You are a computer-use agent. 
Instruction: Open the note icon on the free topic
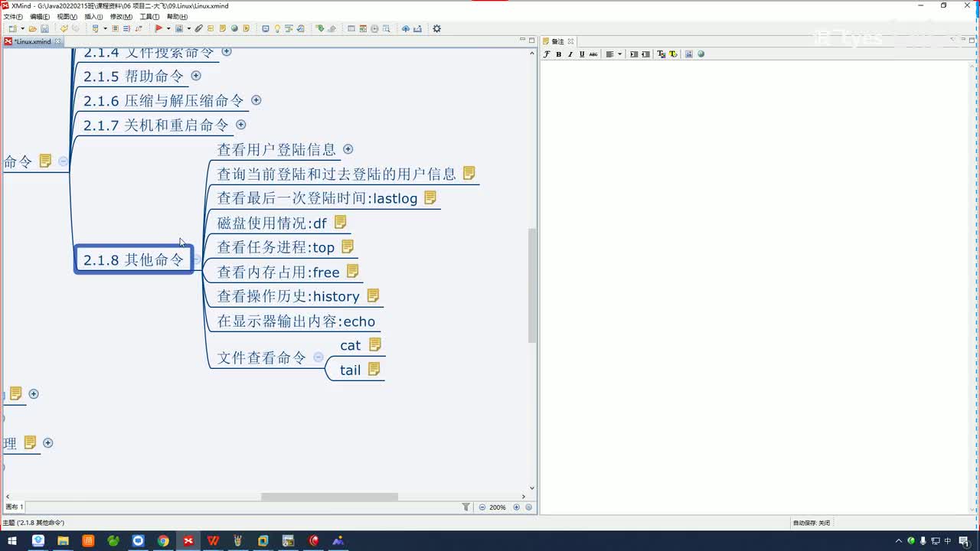pos(353,271)
